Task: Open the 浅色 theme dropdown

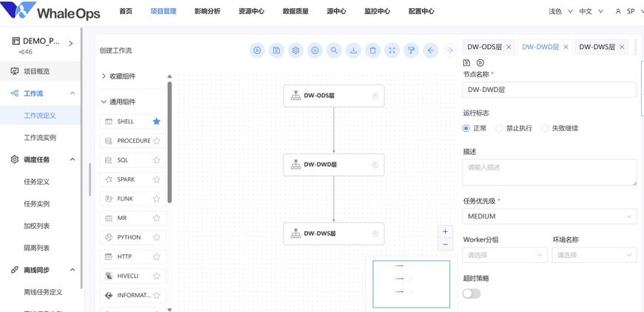Action: (x=560, y=12)
